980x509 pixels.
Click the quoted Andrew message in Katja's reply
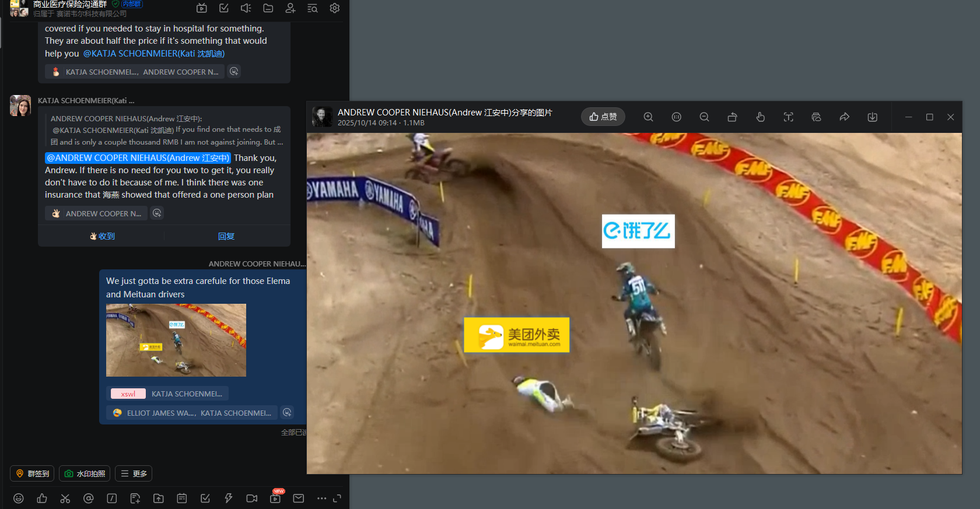[x=166, y=130]
